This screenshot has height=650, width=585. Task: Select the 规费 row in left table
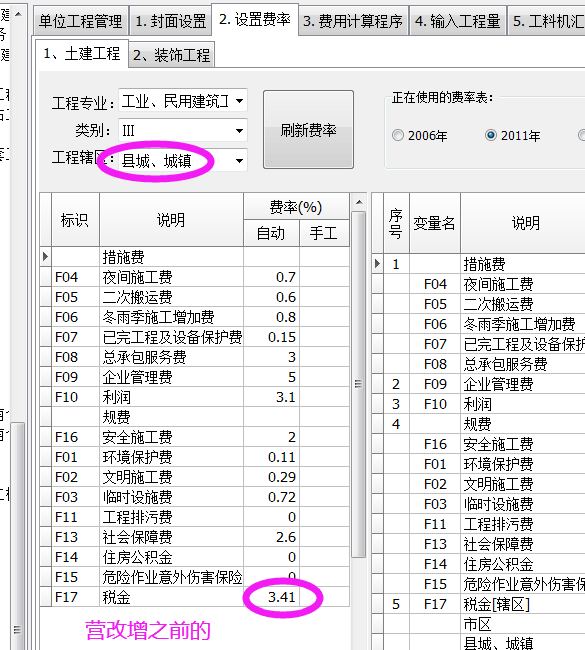195,417
